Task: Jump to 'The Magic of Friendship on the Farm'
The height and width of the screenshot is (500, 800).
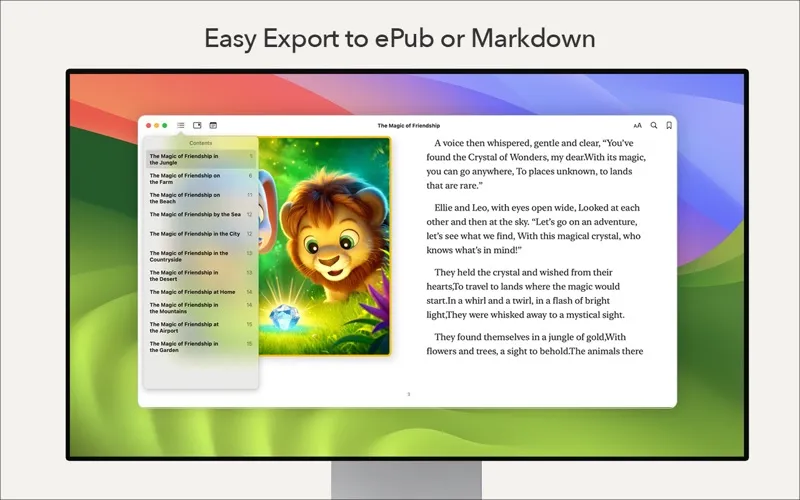Action: coord(201,179)
